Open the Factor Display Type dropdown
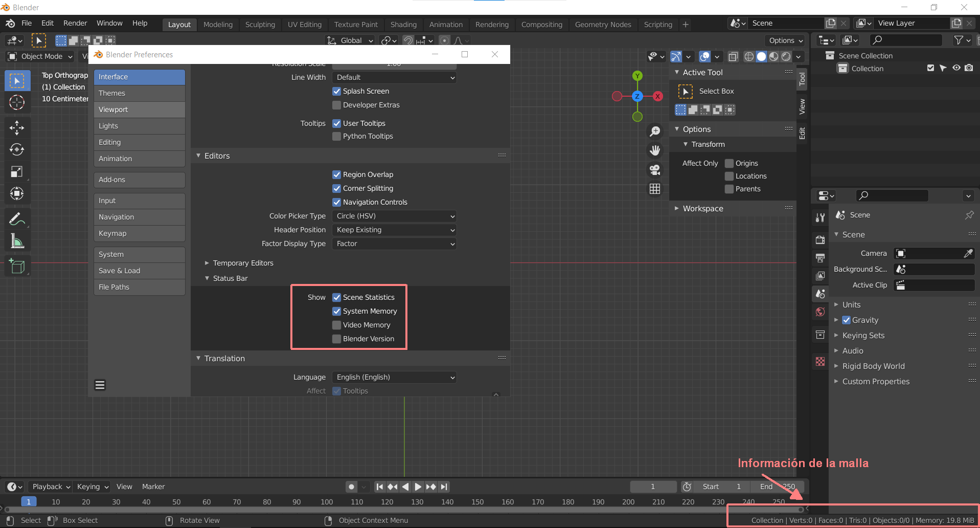 click(394, 244)
